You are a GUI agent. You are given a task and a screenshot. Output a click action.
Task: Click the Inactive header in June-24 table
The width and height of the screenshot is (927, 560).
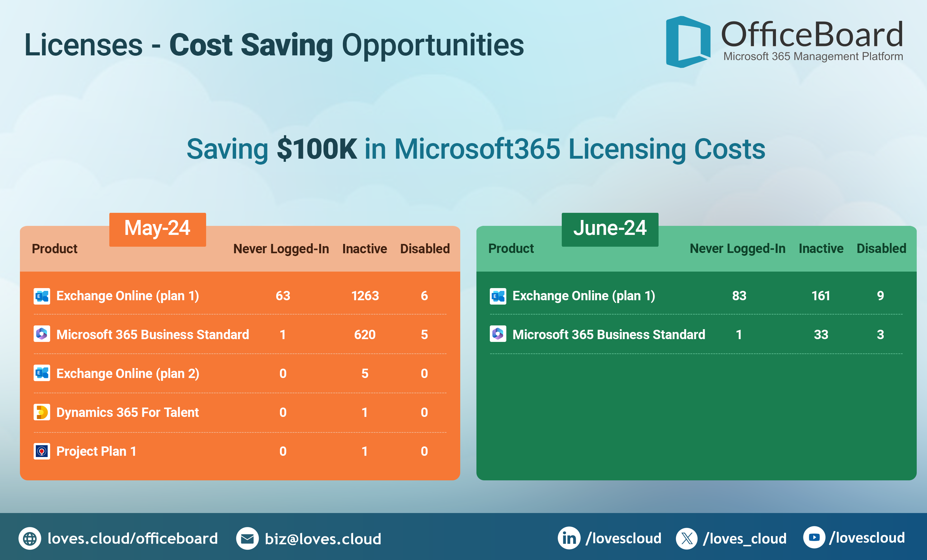tap(821, 249)
